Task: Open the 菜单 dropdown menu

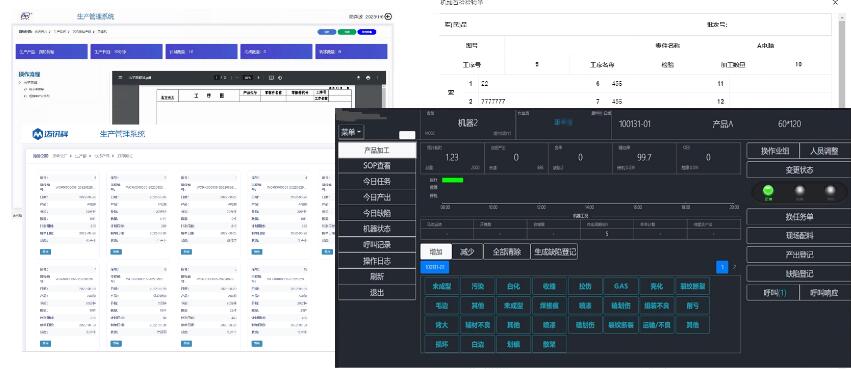Action: 351,132
